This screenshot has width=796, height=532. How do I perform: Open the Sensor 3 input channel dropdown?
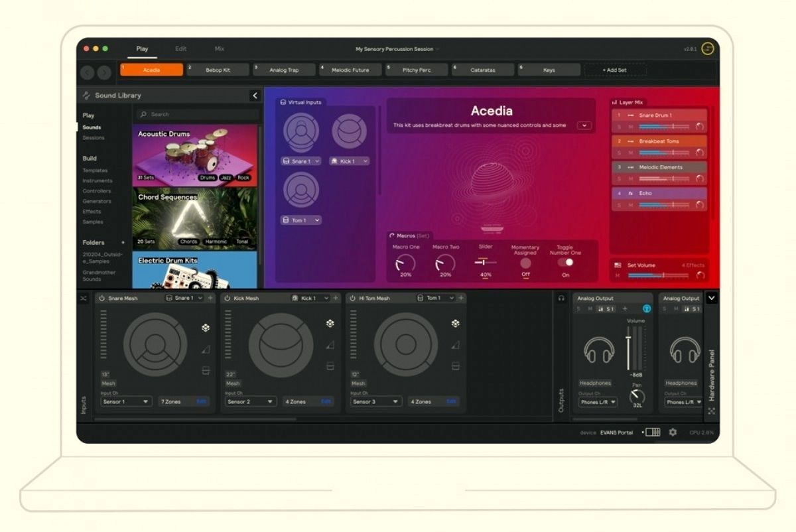click(376, 401)
